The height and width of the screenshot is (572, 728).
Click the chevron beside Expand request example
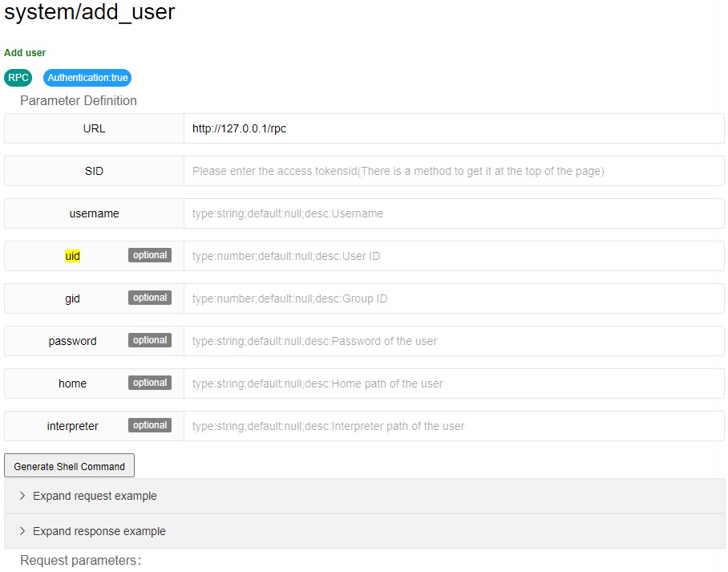click(22, 496)
